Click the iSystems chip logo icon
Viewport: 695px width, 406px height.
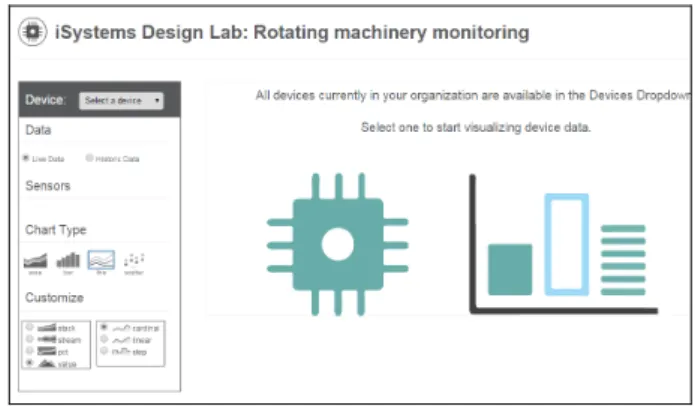(x=32, y=31)
